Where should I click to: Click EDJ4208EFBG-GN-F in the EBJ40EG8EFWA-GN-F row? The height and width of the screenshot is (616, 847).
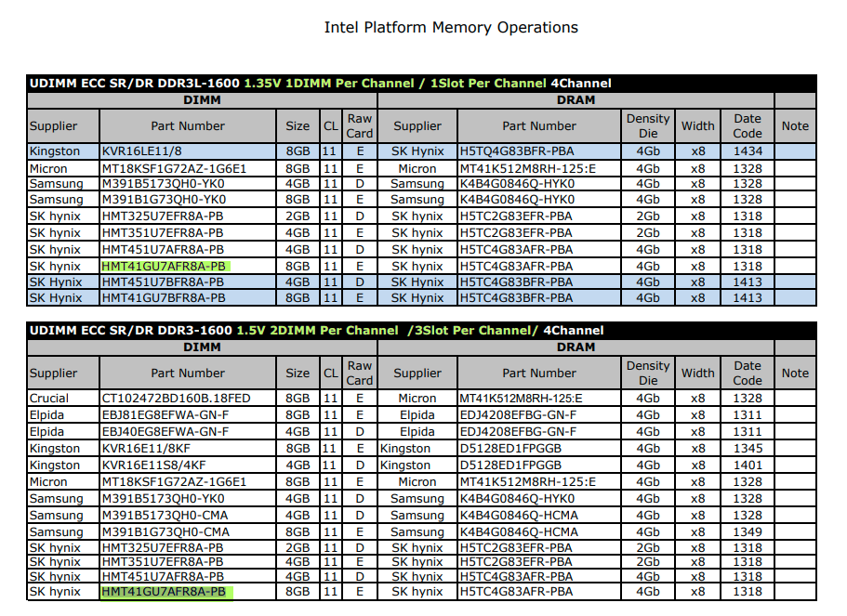[x=518, y=432]
